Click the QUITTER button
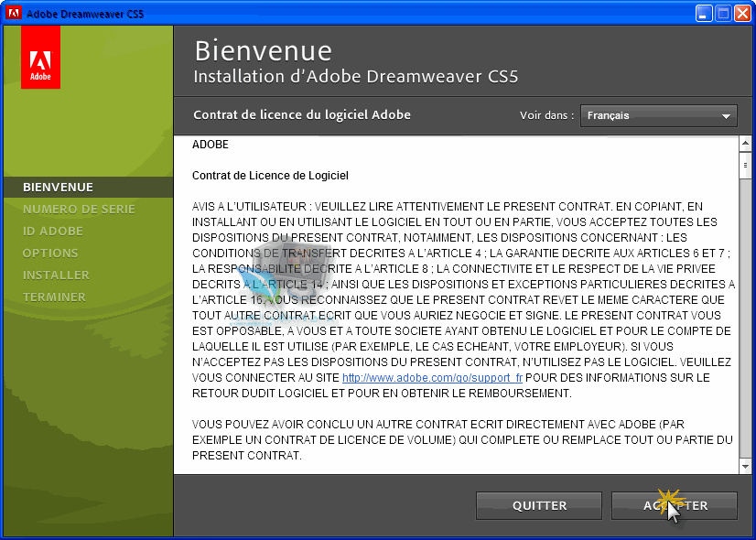 538,505
